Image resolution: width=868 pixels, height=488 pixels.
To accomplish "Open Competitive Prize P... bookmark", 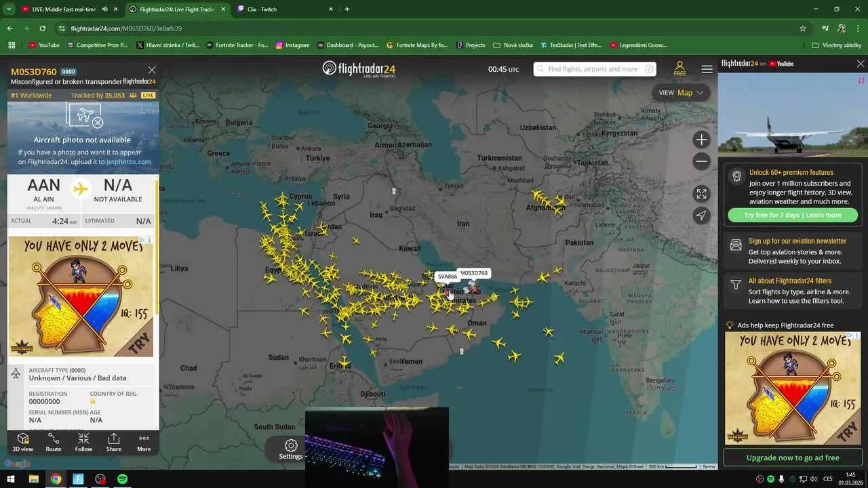I will coord(96,45).
